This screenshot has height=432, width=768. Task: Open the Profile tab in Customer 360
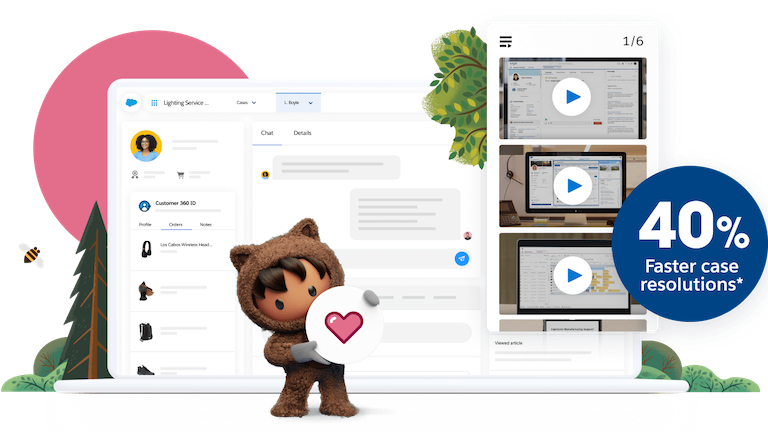[145, 224]
